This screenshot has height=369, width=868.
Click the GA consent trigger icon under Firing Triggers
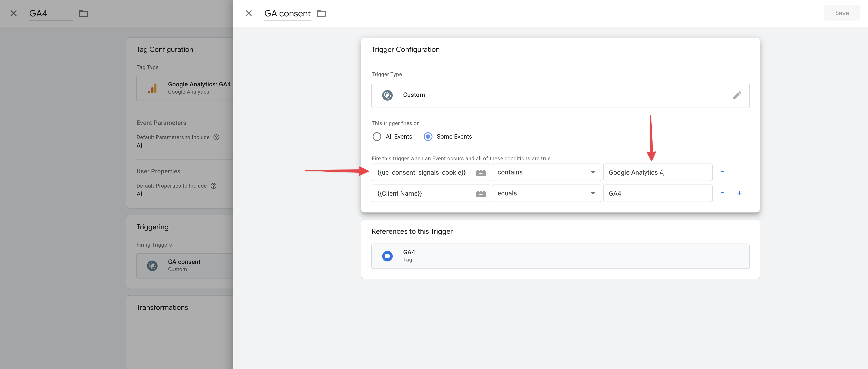(x=152, y=266)
